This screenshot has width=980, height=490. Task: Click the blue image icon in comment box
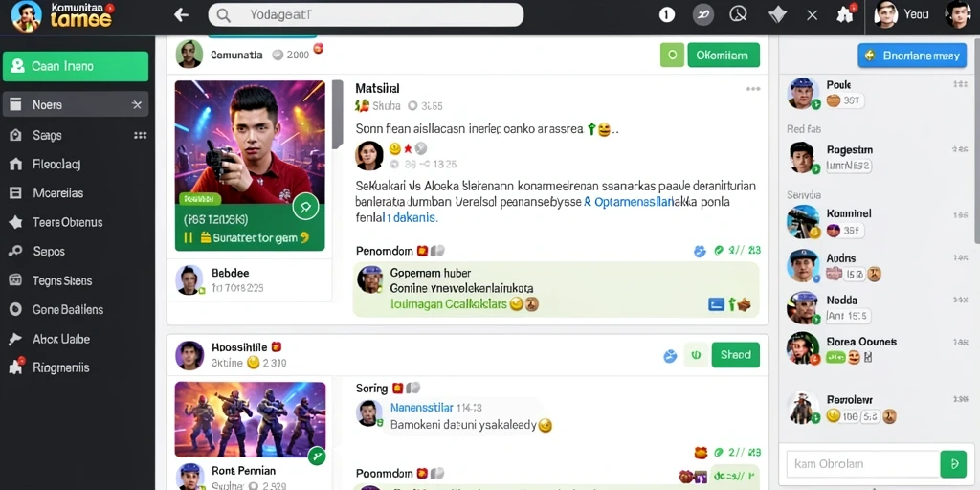[716, 304]
